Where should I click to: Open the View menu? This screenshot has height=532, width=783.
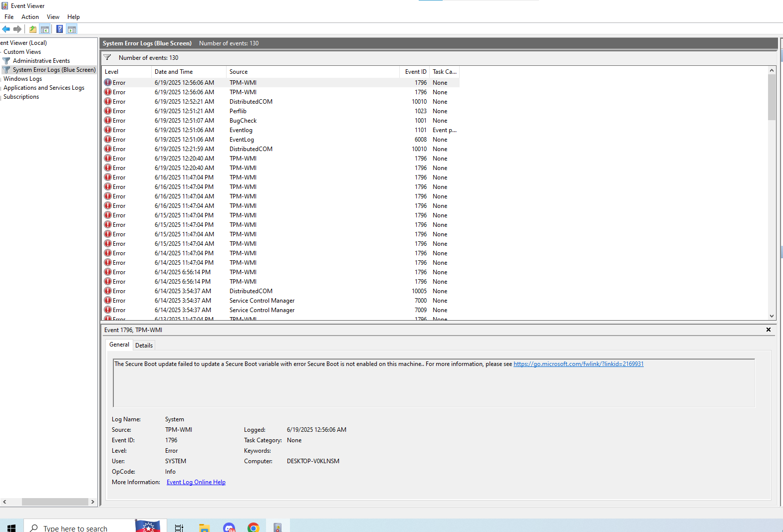point(53,17)
